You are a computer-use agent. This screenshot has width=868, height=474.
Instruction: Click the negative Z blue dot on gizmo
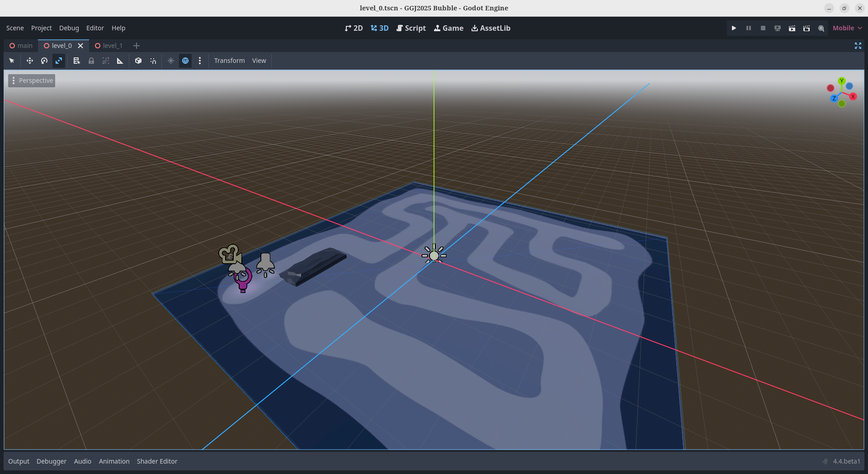pos(849,86)
